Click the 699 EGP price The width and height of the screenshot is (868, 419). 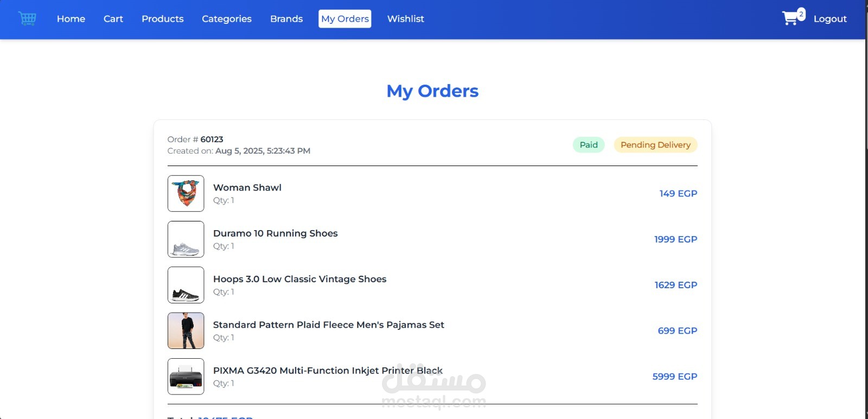pos(678,331)
